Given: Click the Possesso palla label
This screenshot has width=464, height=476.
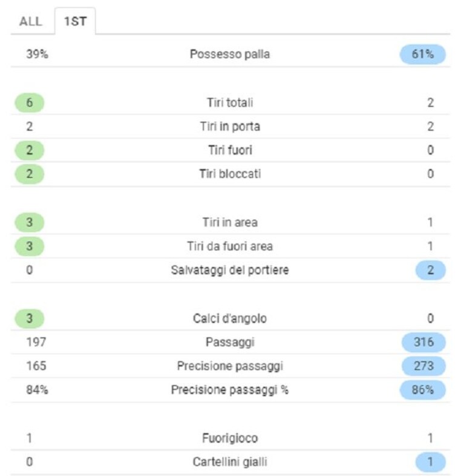Looking at the screenshot, I should 229,55.
